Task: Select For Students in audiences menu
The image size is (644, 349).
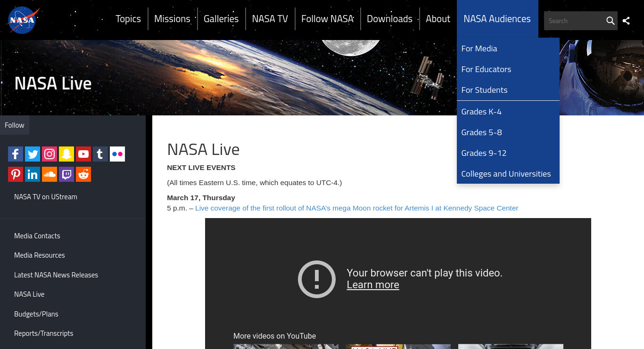Action: tap(508, 90)
